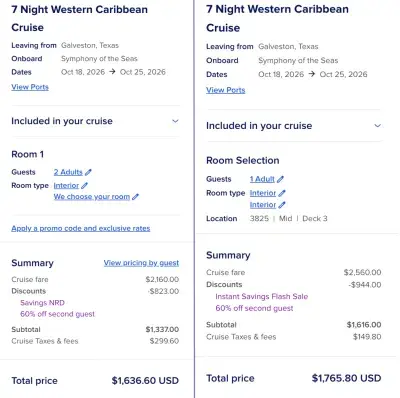Click We choose your room link
The width and height of the screenshot is (400, 398).
coord(92,197)
